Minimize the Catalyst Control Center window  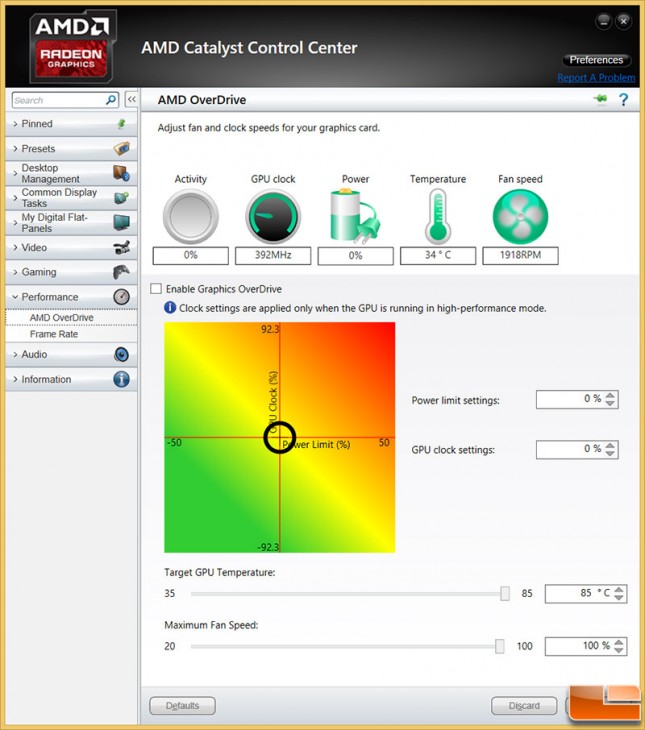[x=604, y=21]
